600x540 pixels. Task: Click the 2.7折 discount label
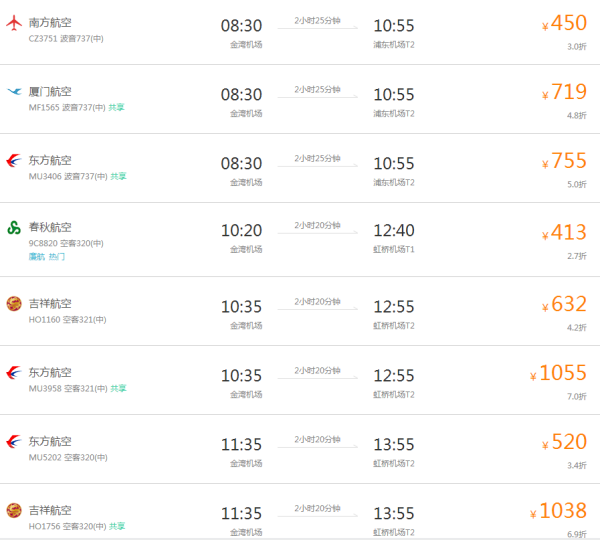pyautogui.click(x=577, y=256)
